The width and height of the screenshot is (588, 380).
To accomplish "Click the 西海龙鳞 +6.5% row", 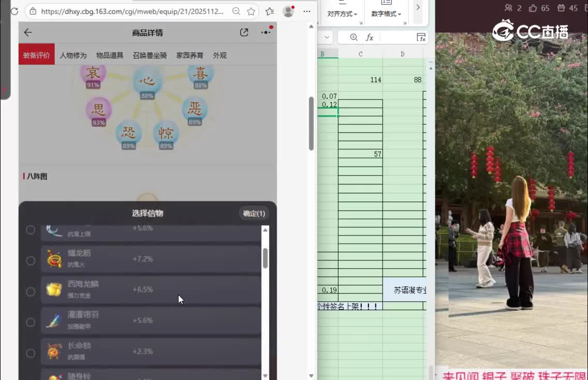I will (x=151, y=290).
